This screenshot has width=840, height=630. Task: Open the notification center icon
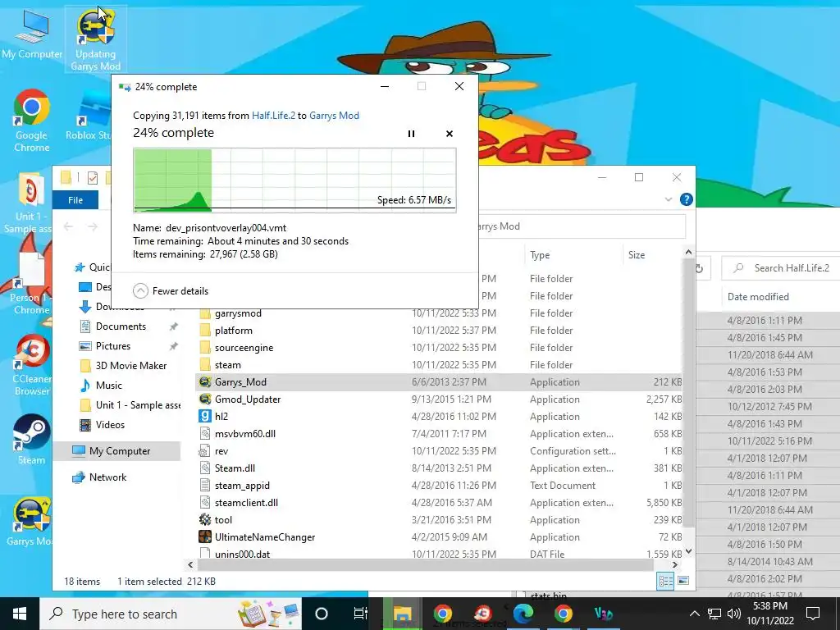813,613
